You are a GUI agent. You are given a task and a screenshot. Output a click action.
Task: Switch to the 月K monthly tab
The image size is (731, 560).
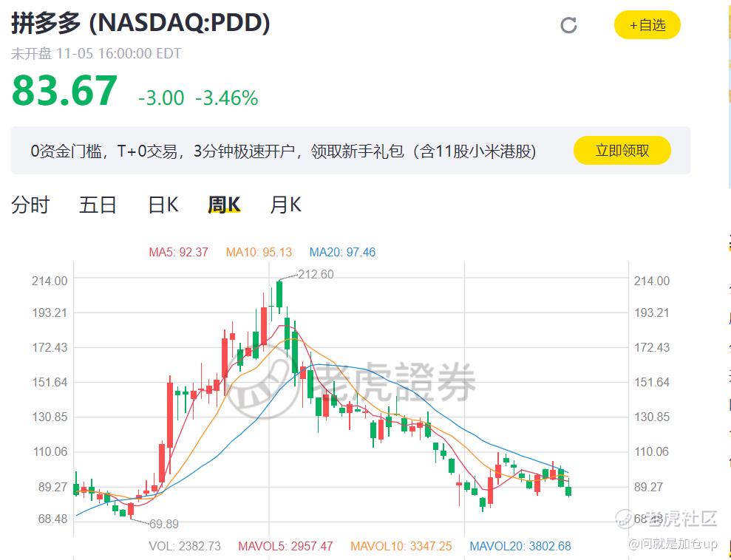pos(286,205)
